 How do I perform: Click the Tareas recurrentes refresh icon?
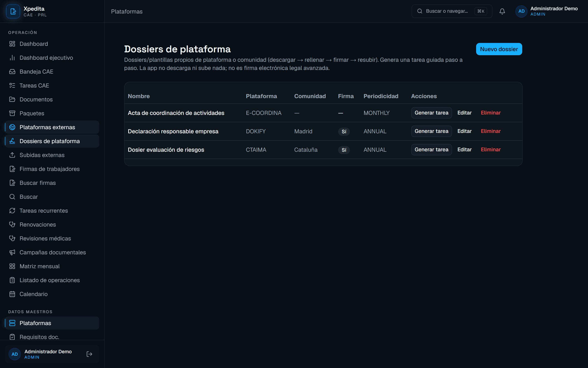pos(12,211)
